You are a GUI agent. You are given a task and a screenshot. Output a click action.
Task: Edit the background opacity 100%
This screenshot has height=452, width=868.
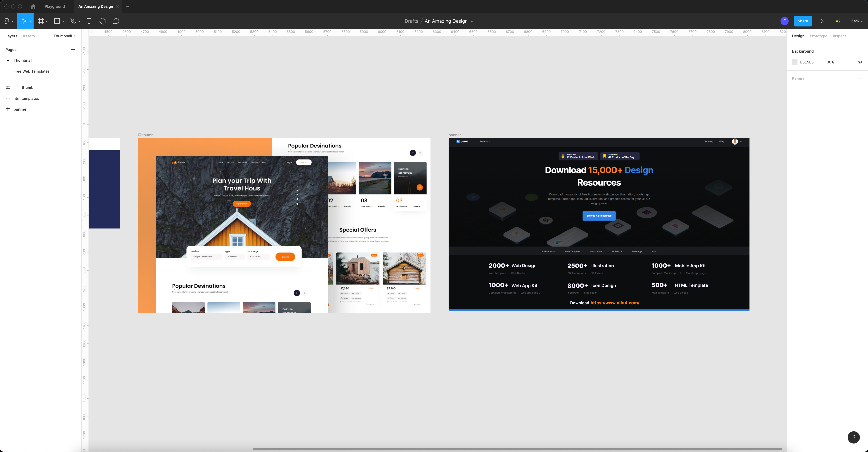click(829, 62)
